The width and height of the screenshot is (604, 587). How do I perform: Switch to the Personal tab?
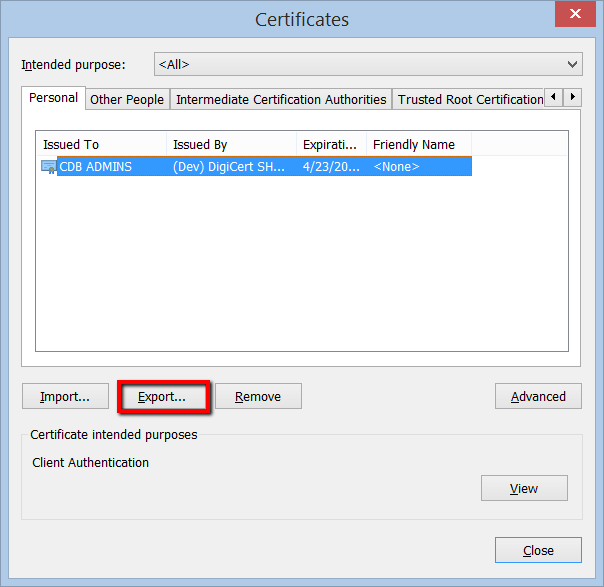[x=53, y=98]
